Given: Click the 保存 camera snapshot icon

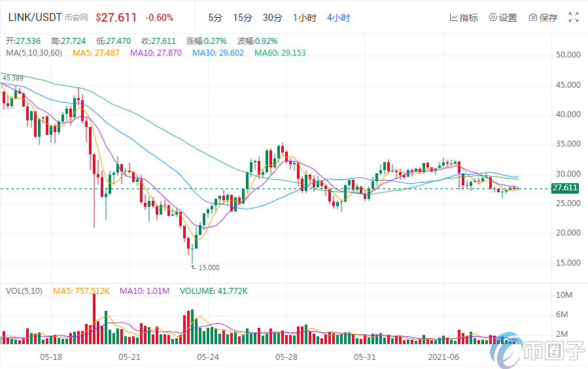Looking at the screenshot, I should coord(533,17).
